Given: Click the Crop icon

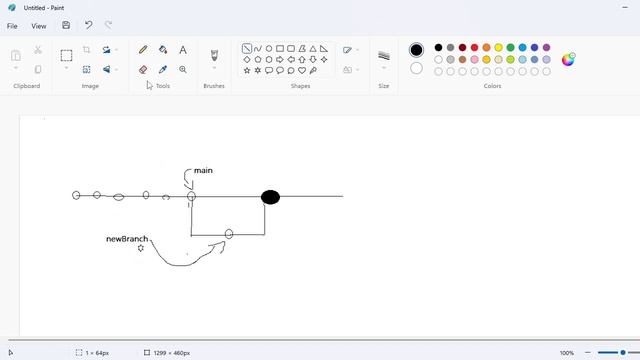Looking at the screenshot, I should (x=87, y=50).
